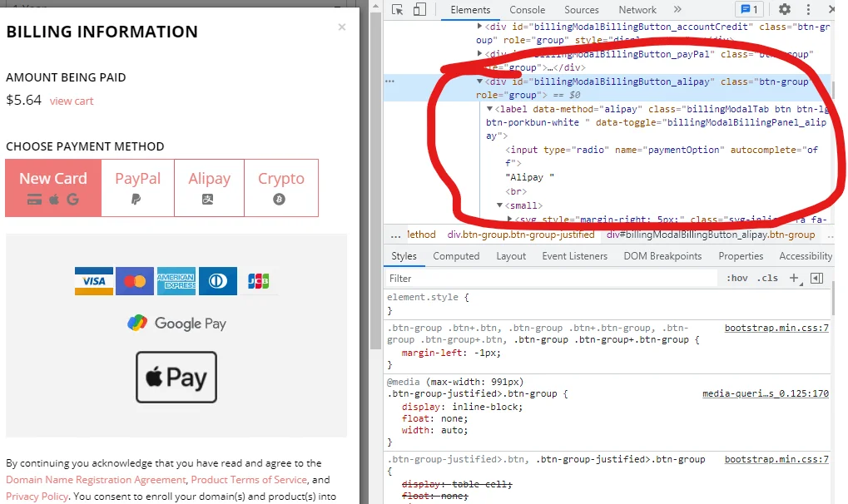Click the element.style rule block

pos(607,304)
